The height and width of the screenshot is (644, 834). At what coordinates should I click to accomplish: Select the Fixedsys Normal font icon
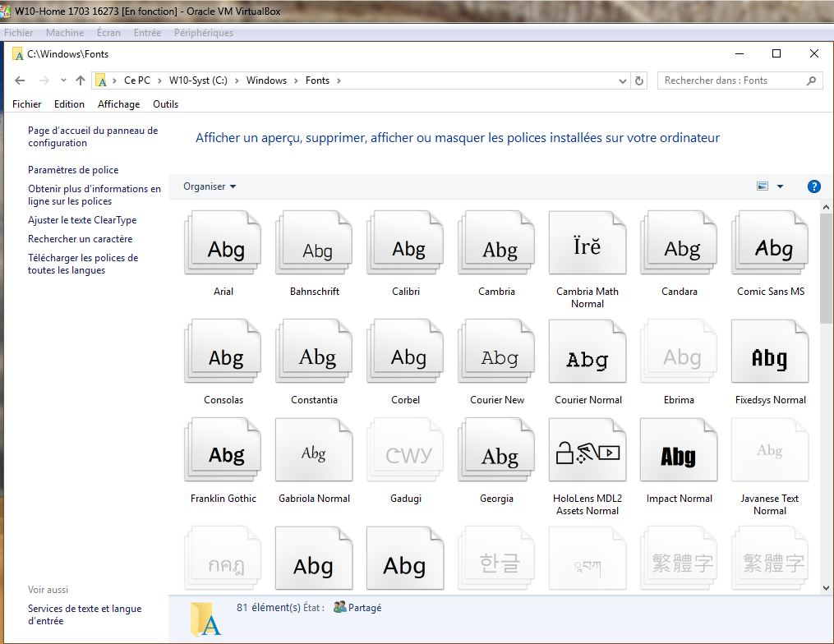(x=770, y=351)
